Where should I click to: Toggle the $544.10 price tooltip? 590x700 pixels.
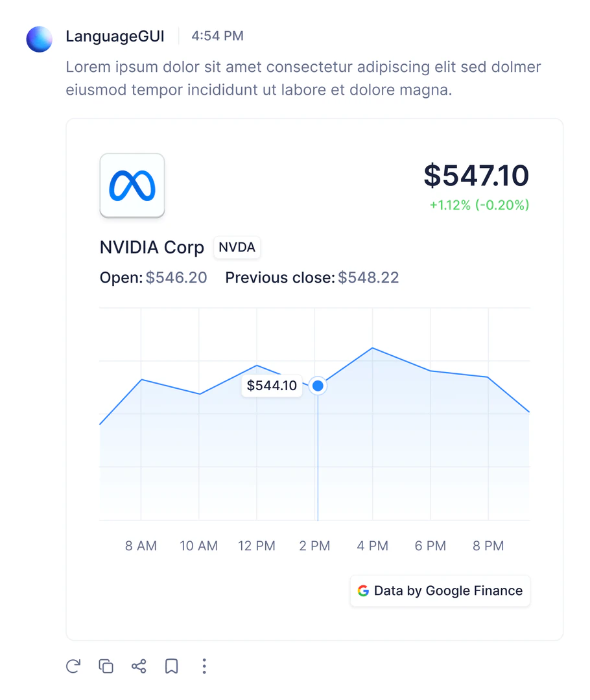click(272, 386)
